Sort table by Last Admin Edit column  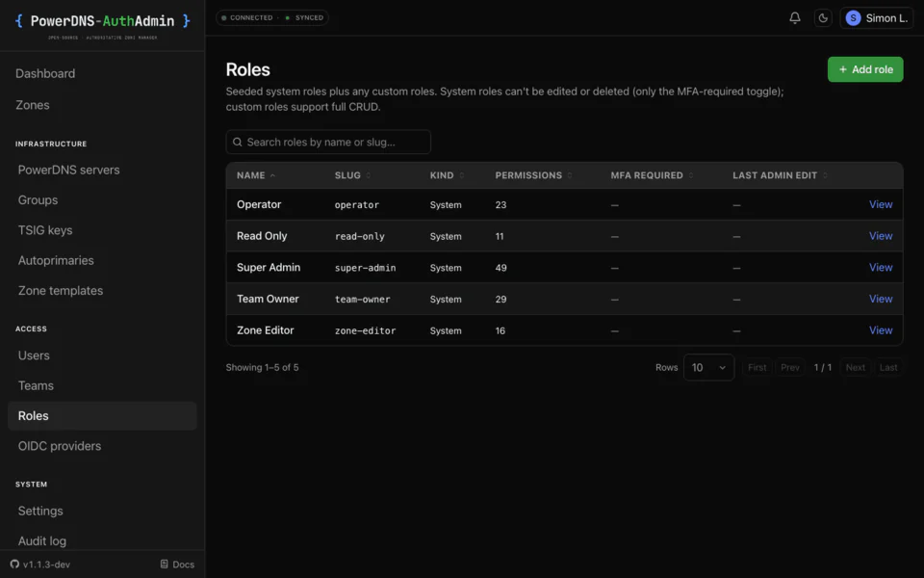click(780, 175)
